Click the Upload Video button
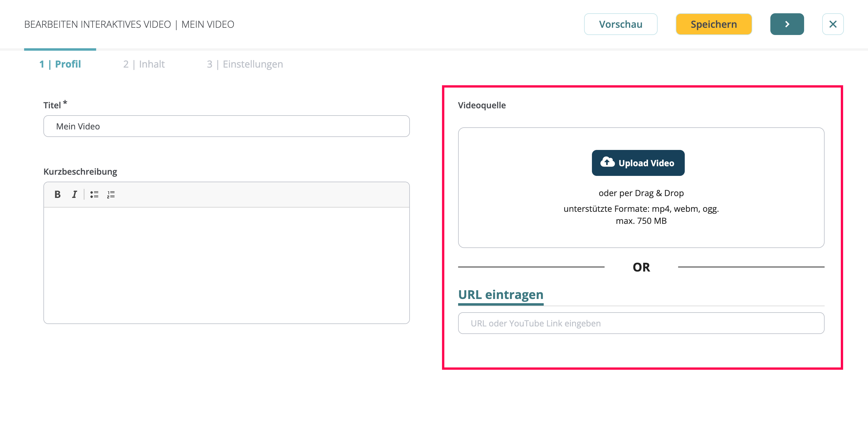The height and width of the screenshot is (429, 868). (638, 163)
